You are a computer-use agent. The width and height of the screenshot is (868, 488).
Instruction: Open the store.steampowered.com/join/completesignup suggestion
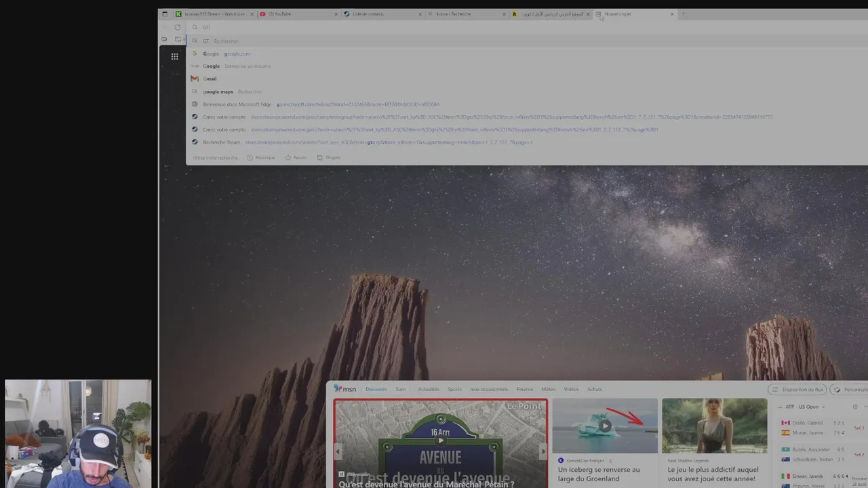[526, 117]
